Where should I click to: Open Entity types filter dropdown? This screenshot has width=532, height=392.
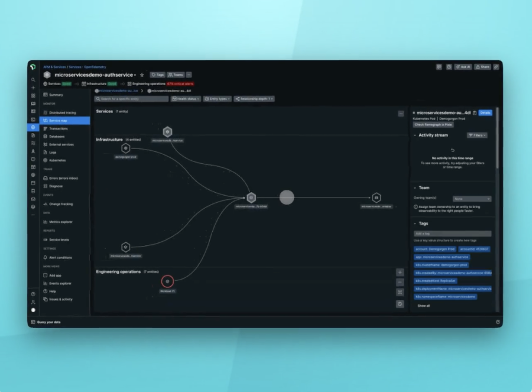pos(218,99)
